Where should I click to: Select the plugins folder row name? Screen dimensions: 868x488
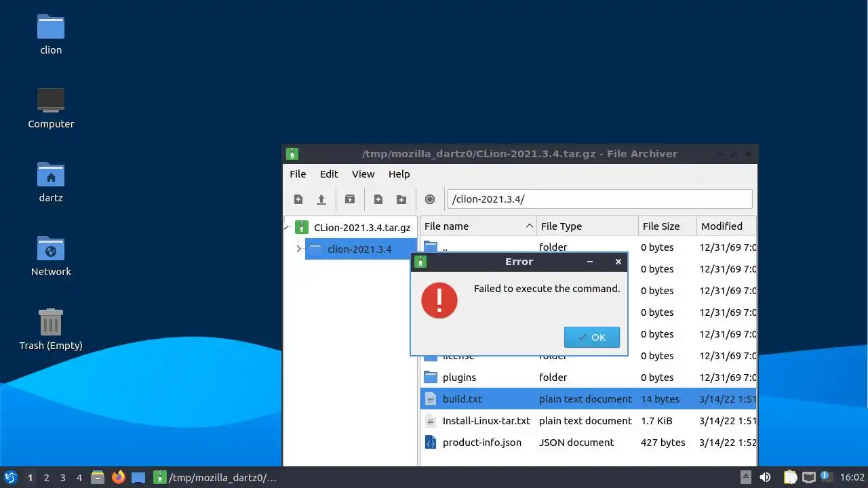pyautogui.click(x=459, y=377)
